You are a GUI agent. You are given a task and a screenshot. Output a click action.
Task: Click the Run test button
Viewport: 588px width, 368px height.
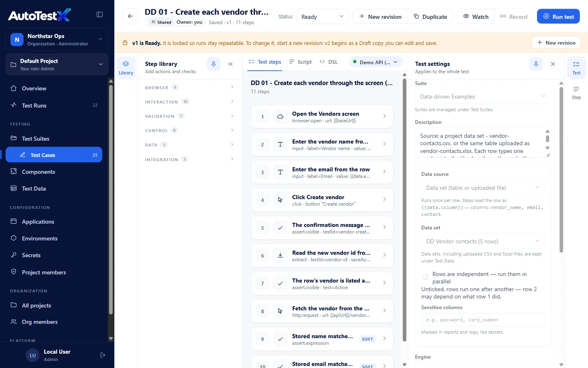pyautogui.click(x=558, y=16)
